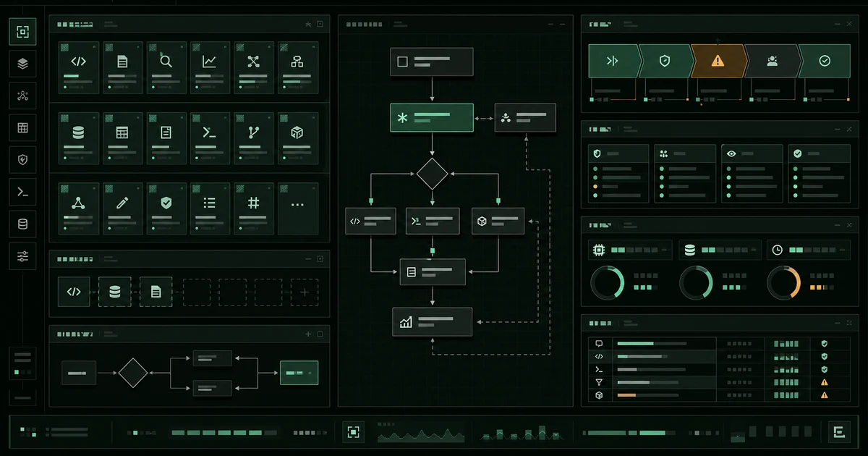Screen dimensions: 868x456
Task: Choose the crossed network nodes tile in tile grid
Action: [x=253, y=67]
